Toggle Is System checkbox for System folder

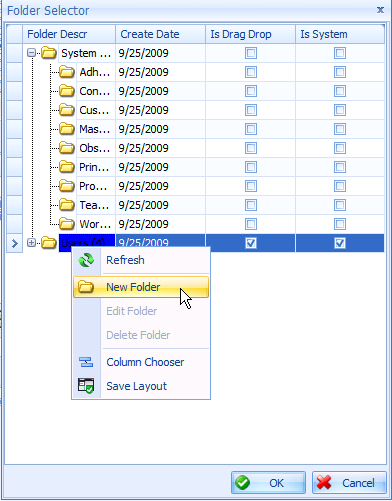pyautogui.click(x=340, y=53)
